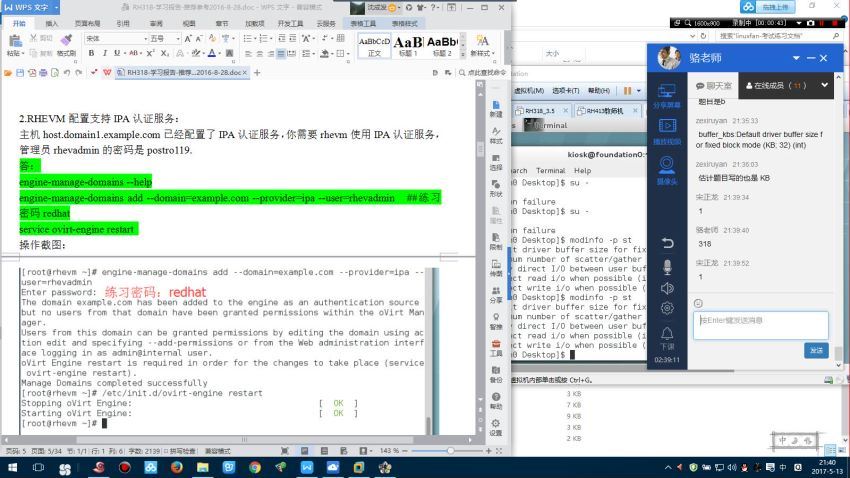Open the 引用 ribbon tab
850x478 pixels.
pos(123,23)
